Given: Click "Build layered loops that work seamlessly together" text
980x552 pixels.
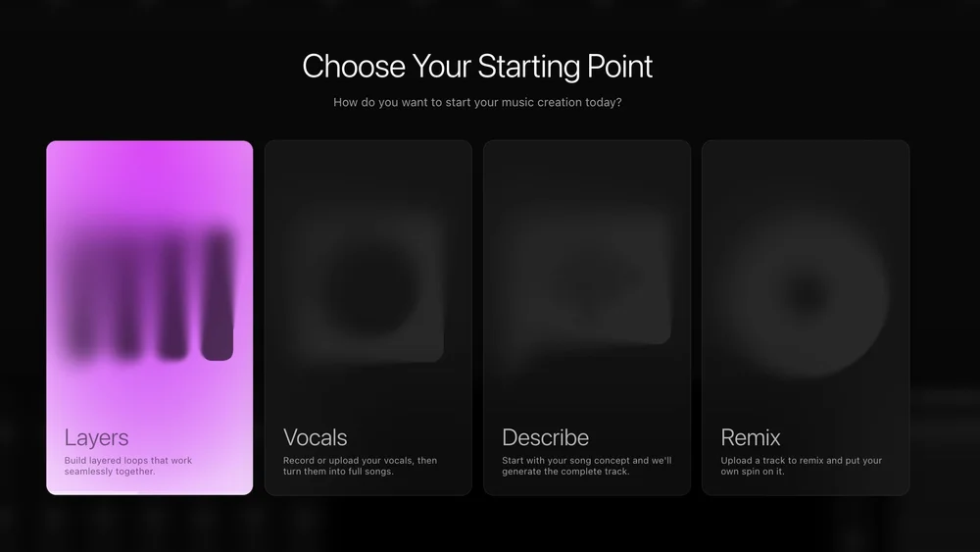Looking at the screenshot, I should click(128, 466).
